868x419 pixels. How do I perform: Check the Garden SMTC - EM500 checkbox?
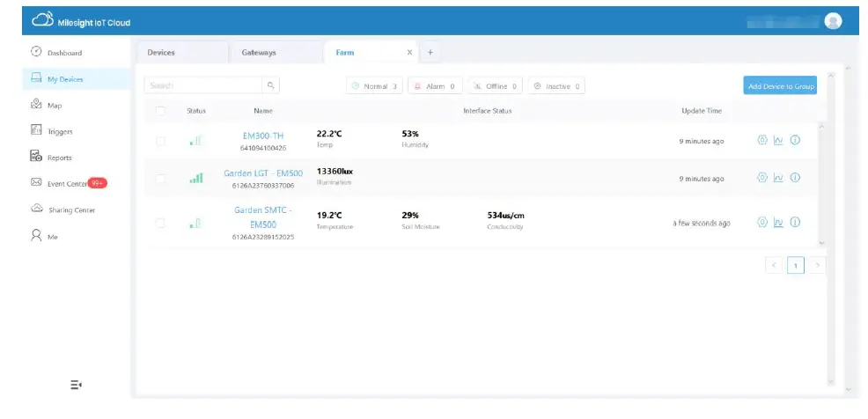[160, 223]
